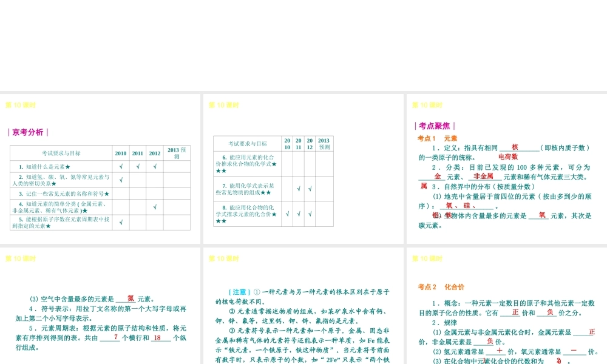
Task: Click the 京考分析 heading
Action: pyautogui.click(x=28, y=132)
